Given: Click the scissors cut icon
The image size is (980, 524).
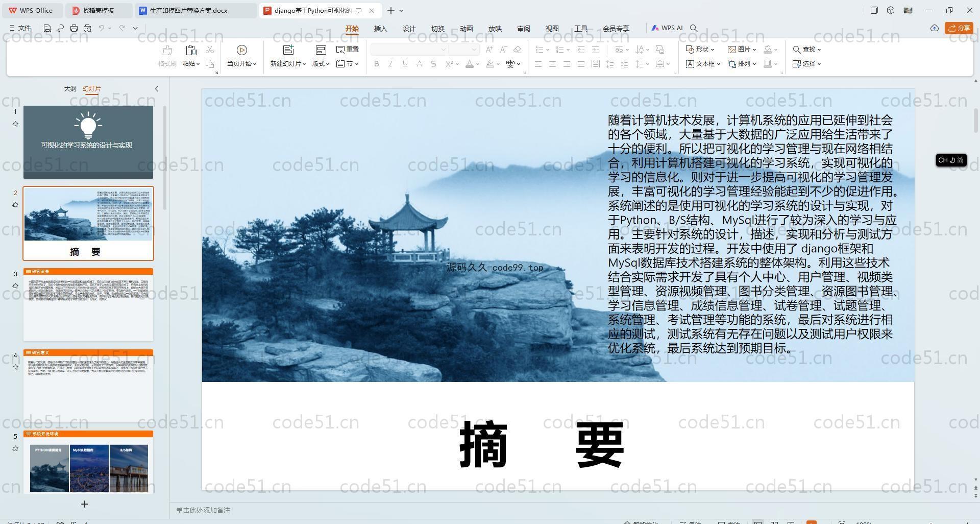Looking at the screenshot, I should point(209,50).
